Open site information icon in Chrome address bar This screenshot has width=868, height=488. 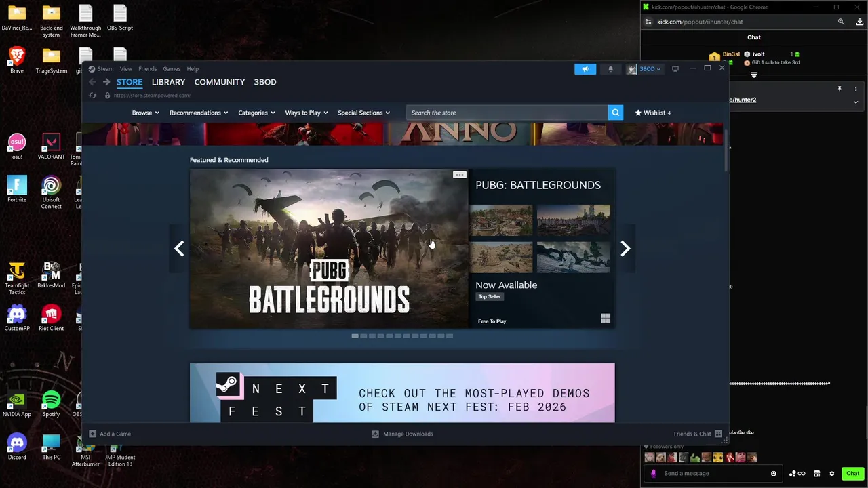pos(648,22)
